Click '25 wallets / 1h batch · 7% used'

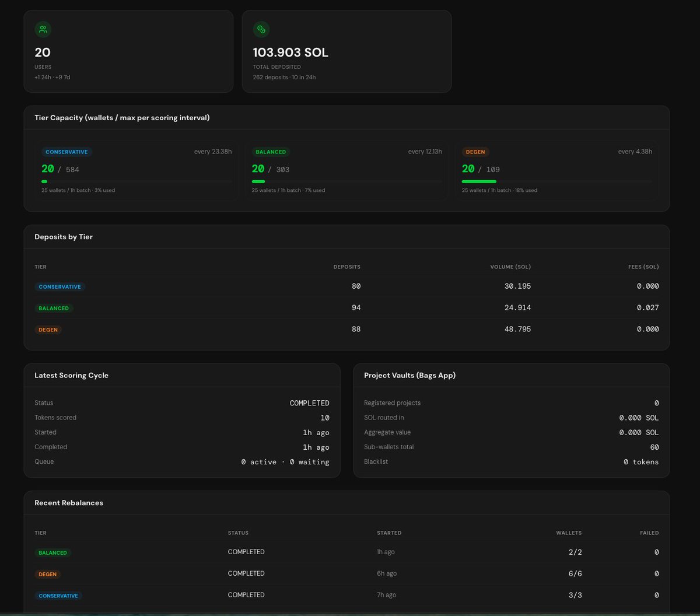(288, 190)
